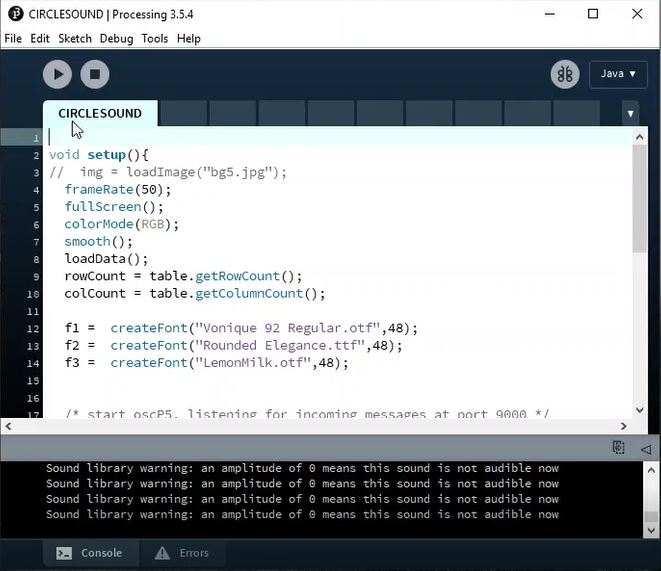Open the Sketch menu
The height and width of the screenshot is (571, 661).
(75, 38)
